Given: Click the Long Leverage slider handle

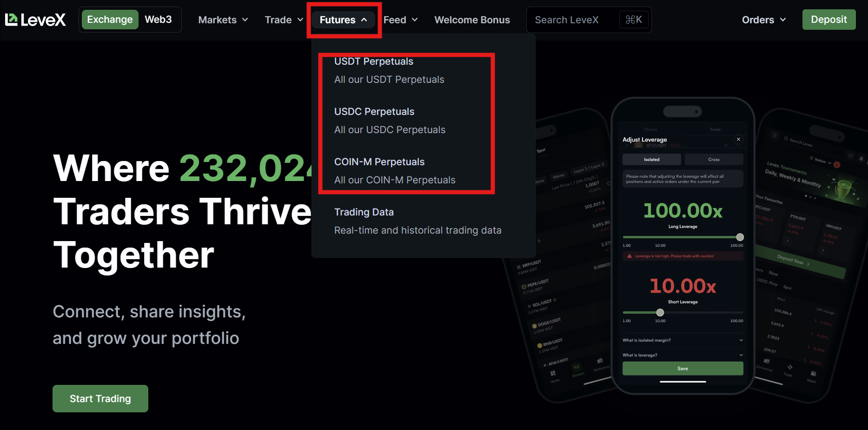Looking at the screenshot, I should tap(740, 237).
